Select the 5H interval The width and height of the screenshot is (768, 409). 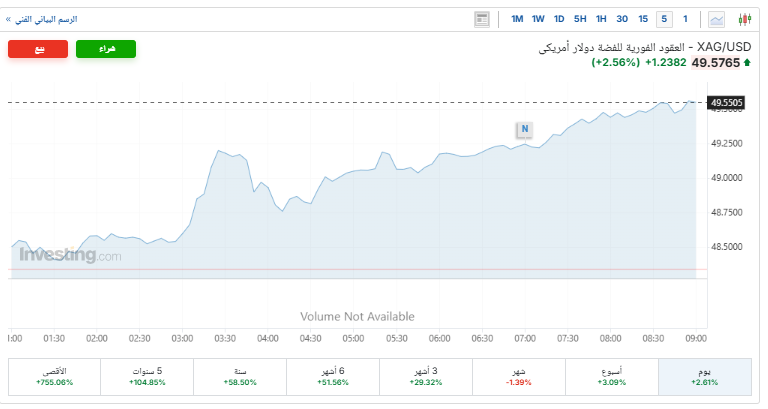(580, 19)
